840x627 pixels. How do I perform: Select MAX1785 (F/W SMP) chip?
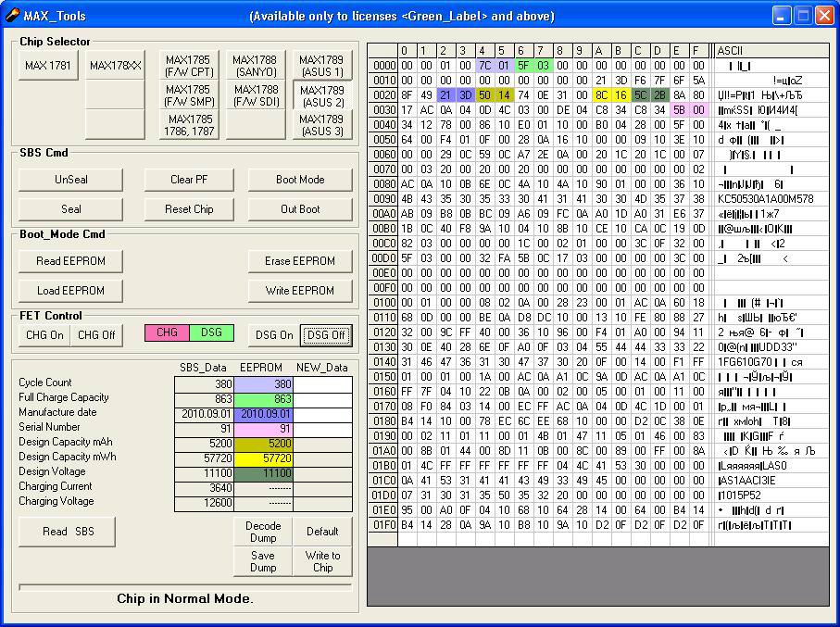coord(189,95)
